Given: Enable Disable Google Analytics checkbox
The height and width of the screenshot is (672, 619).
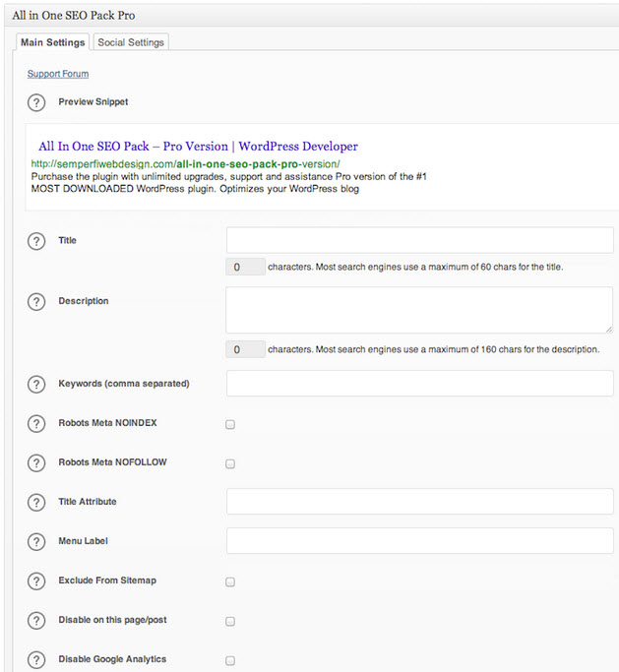Looking at the screenshot, I should (x=230, y=661).
